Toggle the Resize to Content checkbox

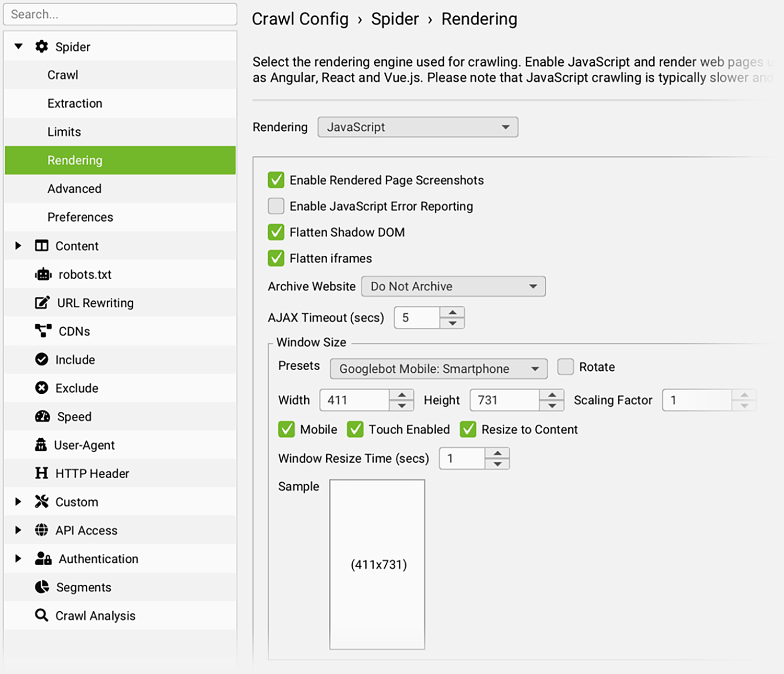coord(468,429)
